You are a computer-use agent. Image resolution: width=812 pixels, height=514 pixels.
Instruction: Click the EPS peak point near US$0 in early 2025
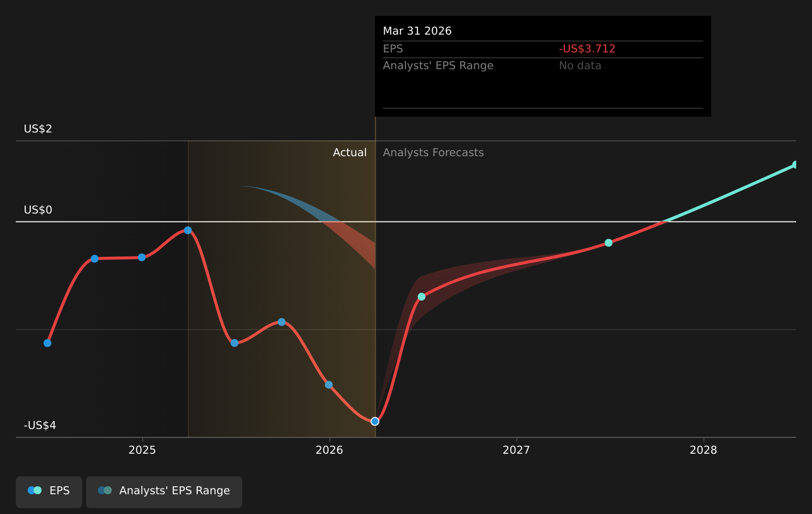pos(188,230)
